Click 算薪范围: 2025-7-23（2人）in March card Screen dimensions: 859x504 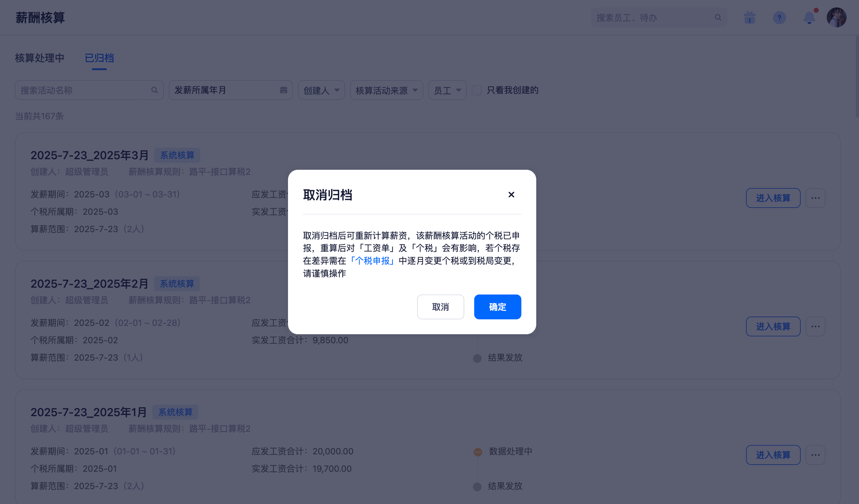(87, 229)
